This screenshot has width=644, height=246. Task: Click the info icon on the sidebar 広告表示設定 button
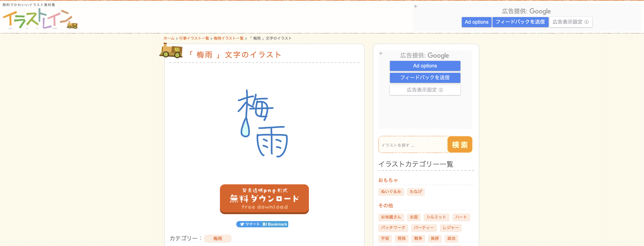(x=441, y=90)
